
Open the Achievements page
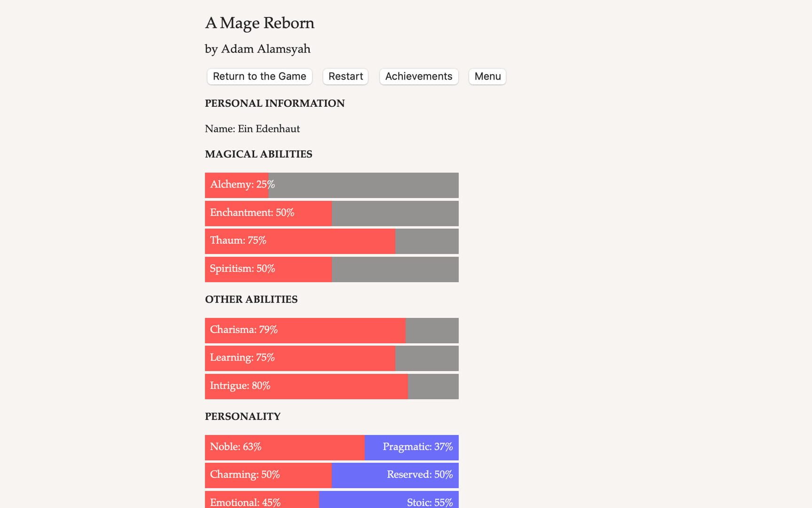pyautogui.click(x=419, y=77)
